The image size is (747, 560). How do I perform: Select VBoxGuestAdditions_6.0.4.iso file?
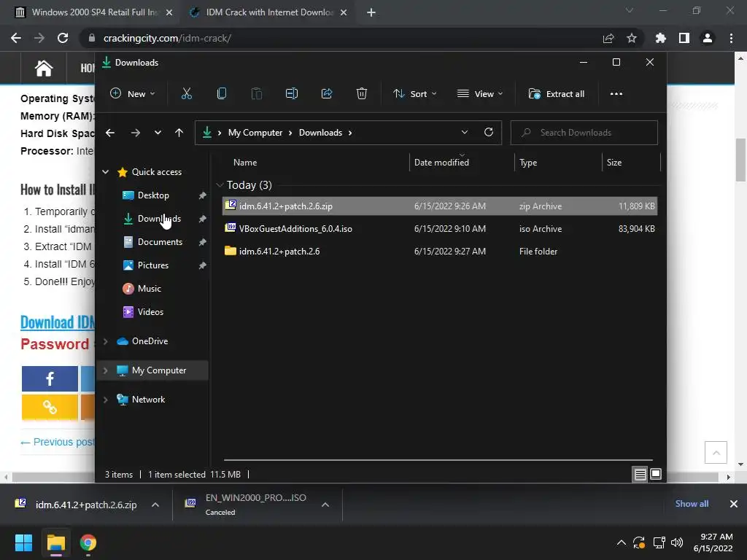tap(440, 228)
